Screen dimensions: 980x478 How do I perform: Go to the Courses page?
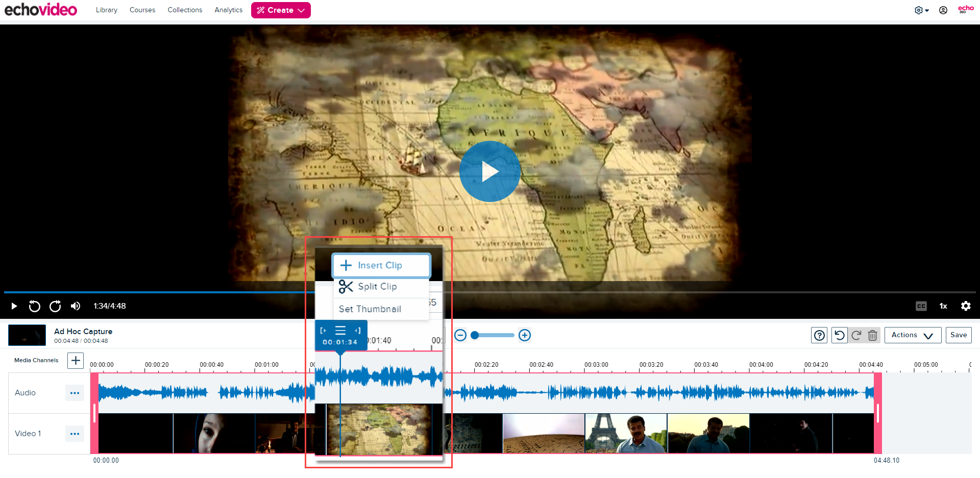pos(142,10)
